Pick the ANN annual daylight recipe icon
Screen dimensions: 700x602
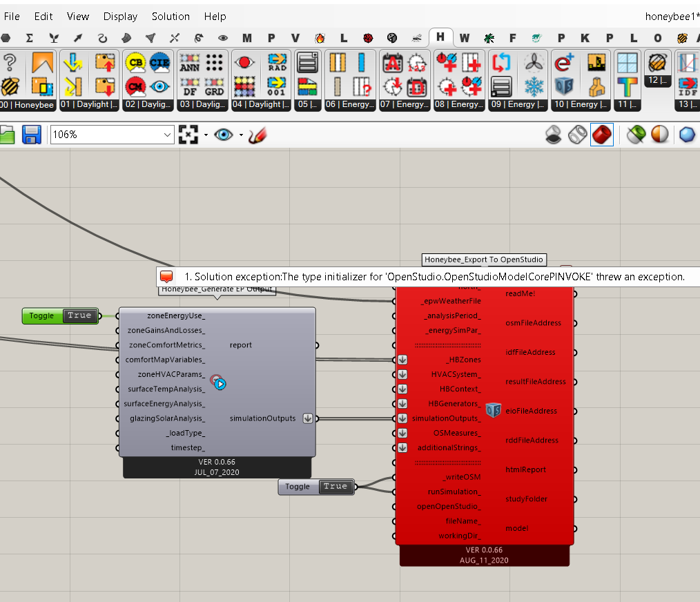pyautogui.click(x=190, y=63)
